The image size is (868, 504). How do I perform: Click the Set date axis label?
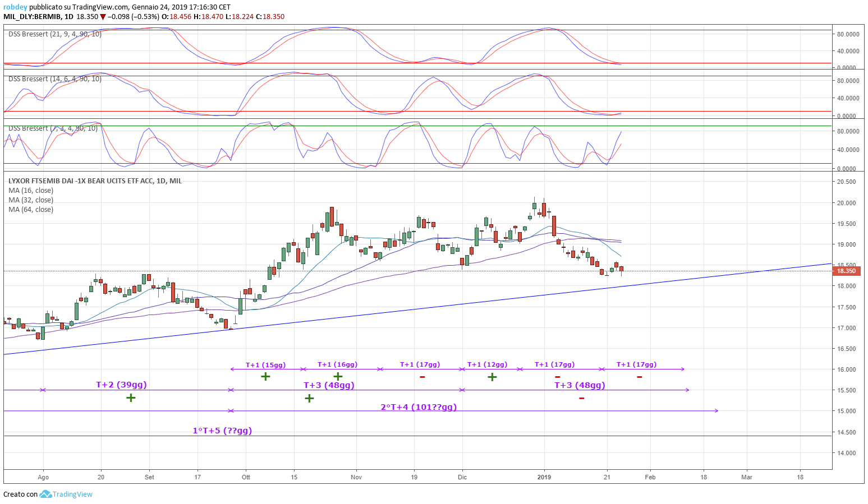[x=149, y=477]
